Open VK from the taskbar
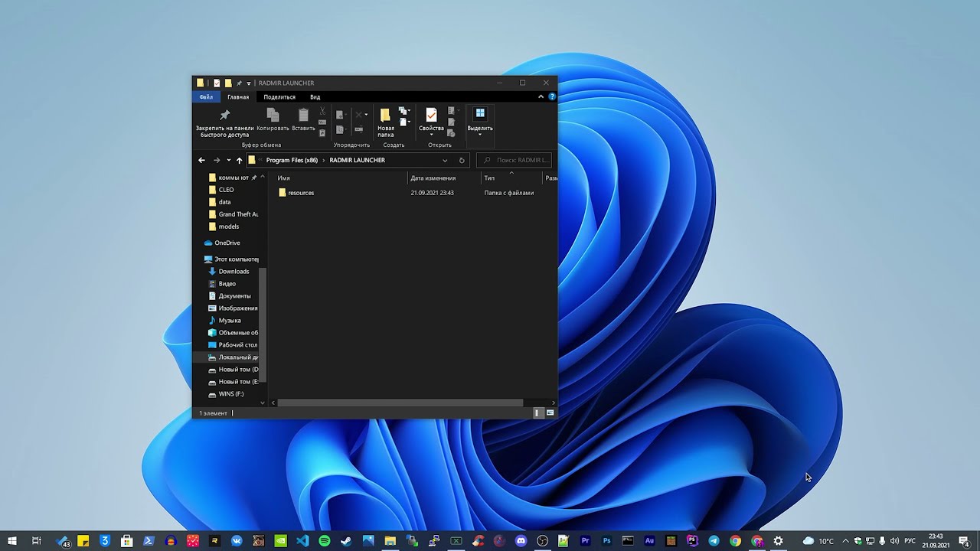 [237, 541]
